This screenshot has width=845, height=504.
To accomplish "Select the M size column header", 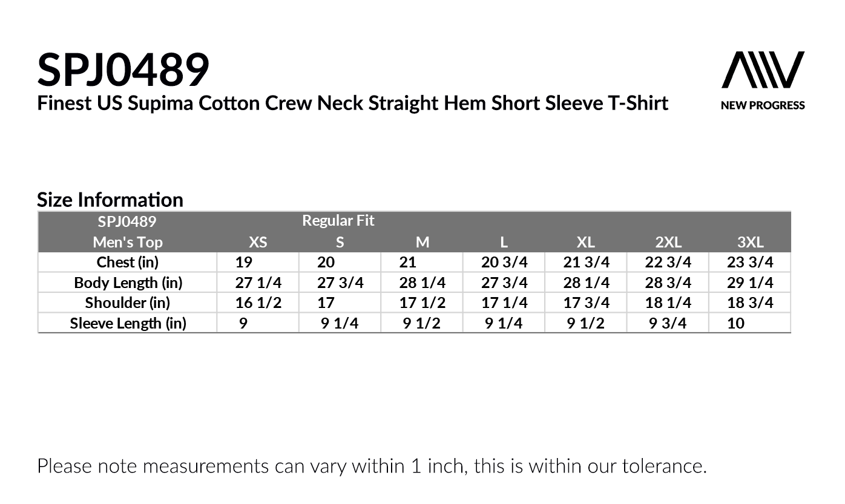I will (x=422, y=243).
